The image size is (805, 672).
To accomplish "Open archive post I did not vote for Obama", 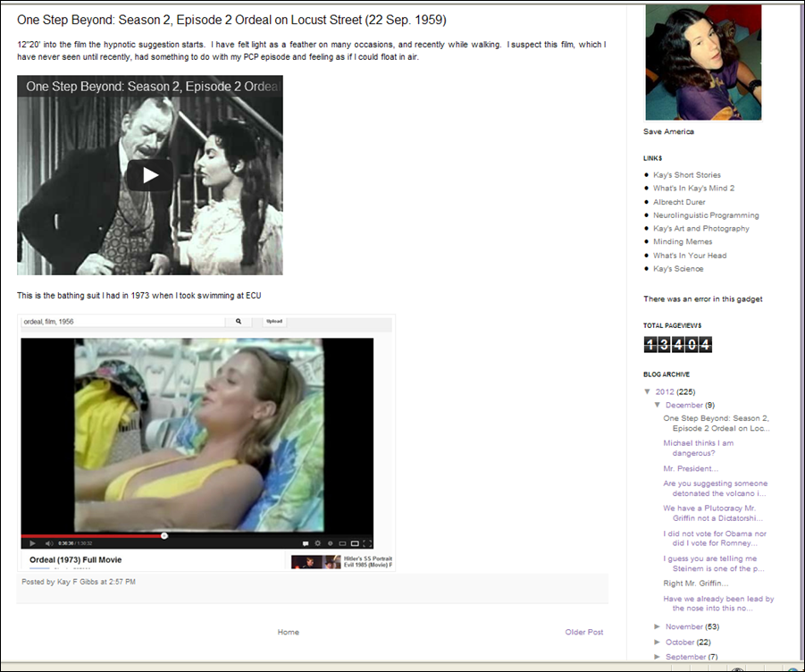I will point(715,539).
